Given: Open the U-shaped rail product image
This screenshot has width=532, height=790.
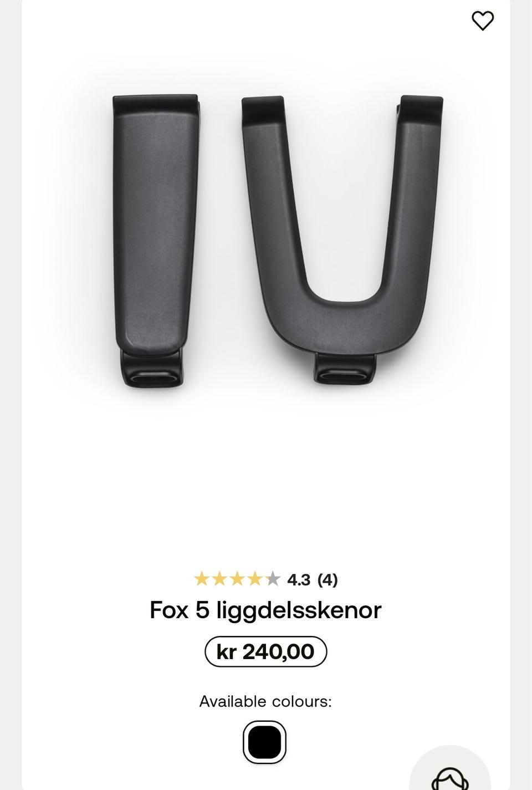Looking at the screenshot, I should 342,238.
